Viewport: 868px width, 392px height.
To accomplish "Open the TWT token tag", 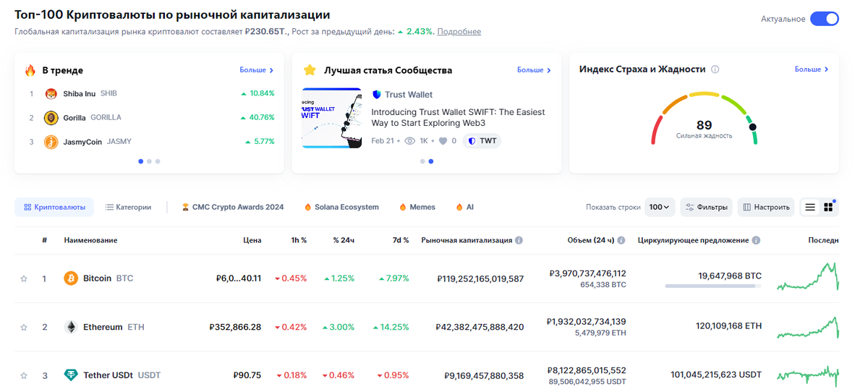I will (x=482, y=141).
